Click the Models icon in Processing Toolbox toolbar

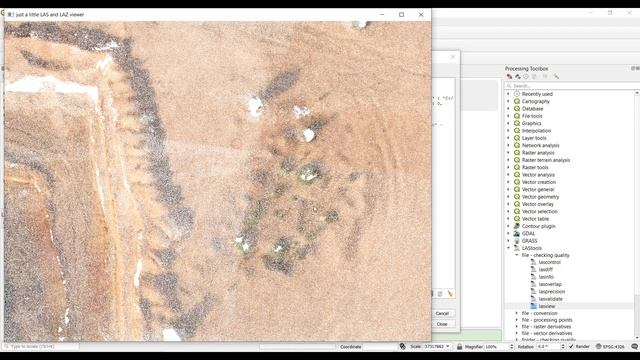coord(509,76)
